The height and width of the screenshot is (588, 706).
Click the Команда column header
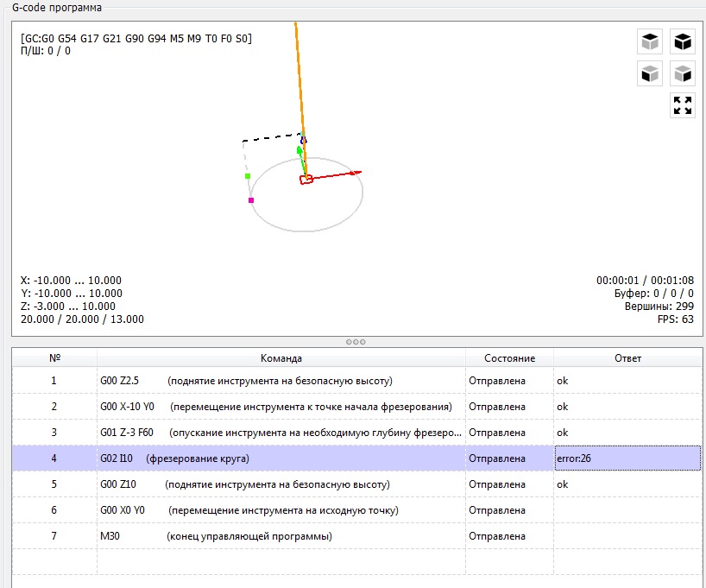click(x=281, y=358)
